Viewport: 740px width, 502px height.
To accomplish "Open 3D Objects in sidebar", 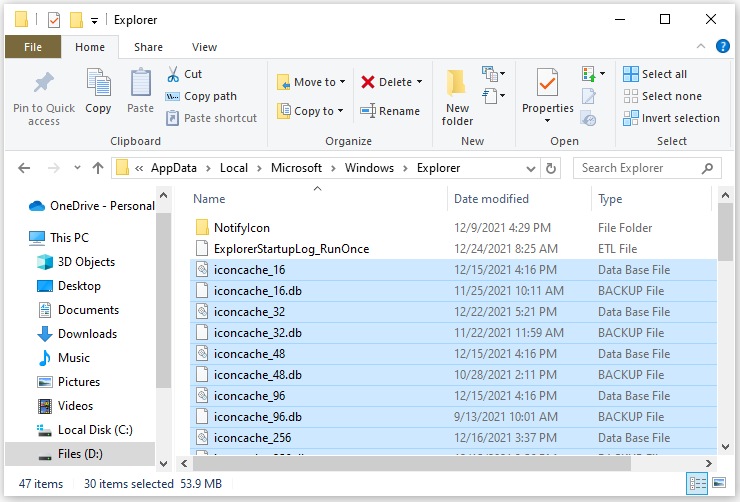I will (76, 262).
